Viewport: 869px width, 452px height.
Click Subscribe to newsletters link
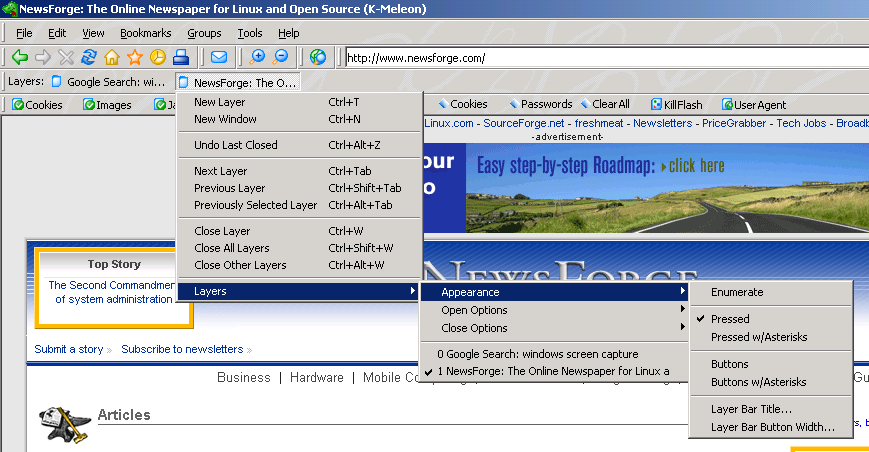(x=182, y=349)
